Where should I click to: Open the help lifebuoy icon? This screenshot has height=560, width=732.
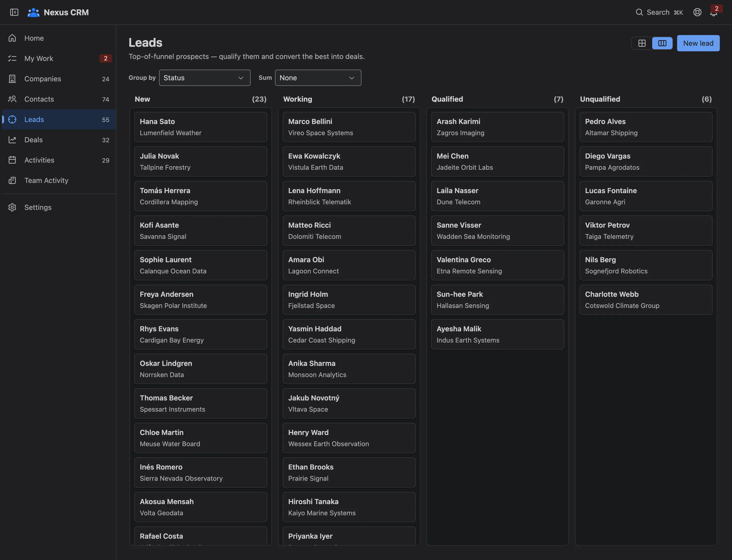tap(697, 12)
